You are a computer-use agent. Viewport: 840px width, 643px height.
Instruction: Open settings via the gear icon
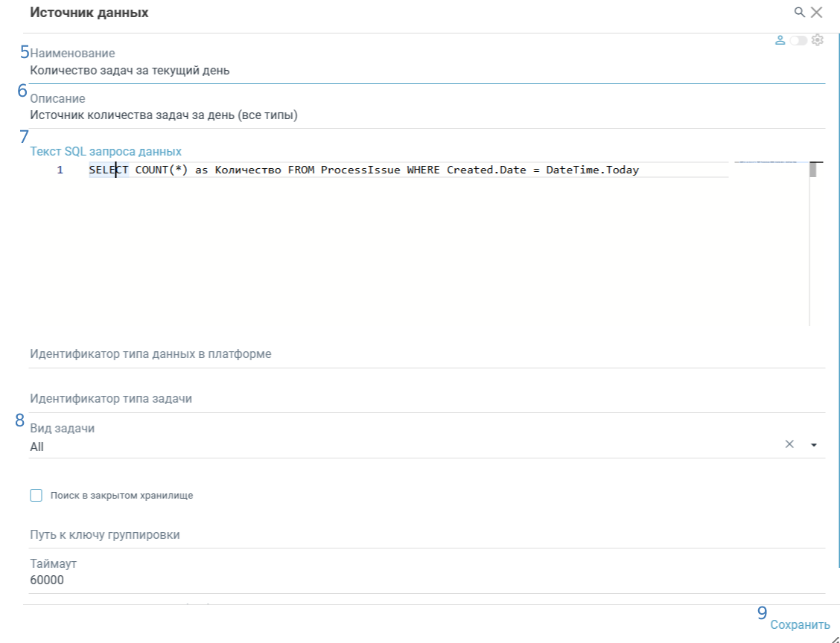(x=818, y=39)
